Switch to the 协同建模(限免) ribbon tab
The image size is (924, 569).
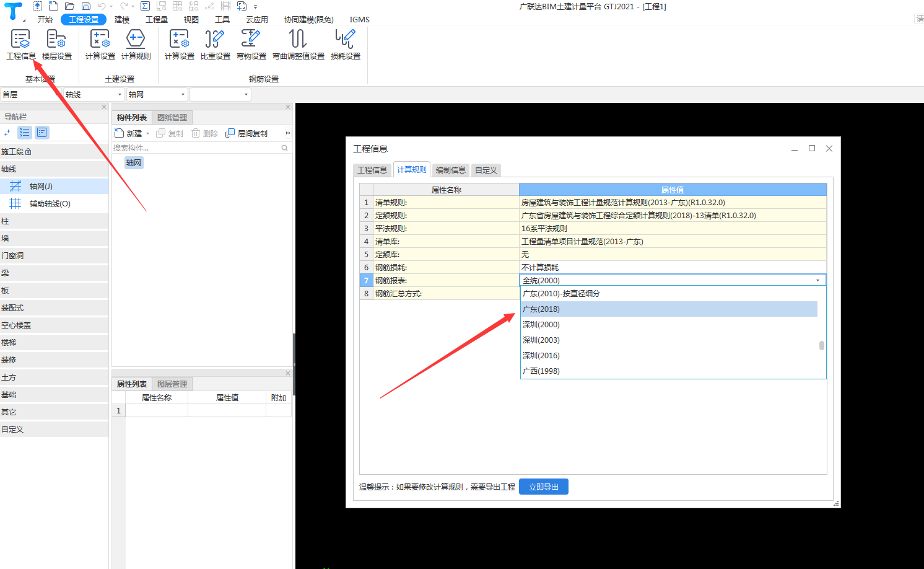pos(308,20)
